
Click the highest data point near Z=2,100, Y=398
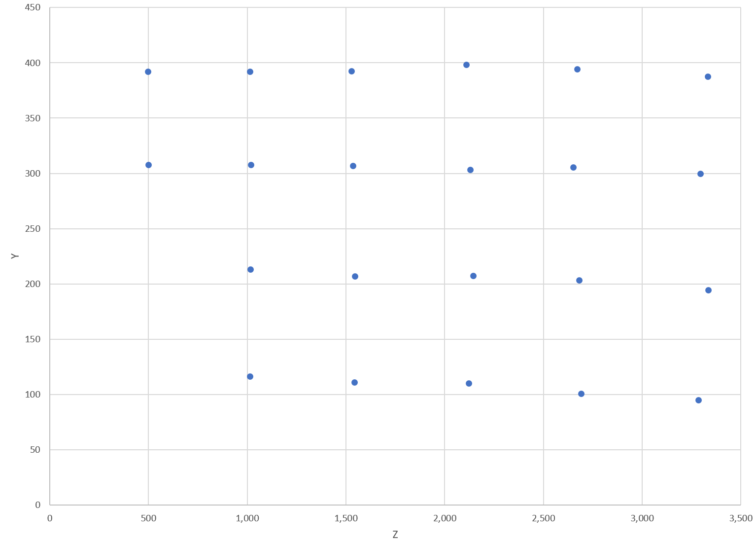coord(466,65)
